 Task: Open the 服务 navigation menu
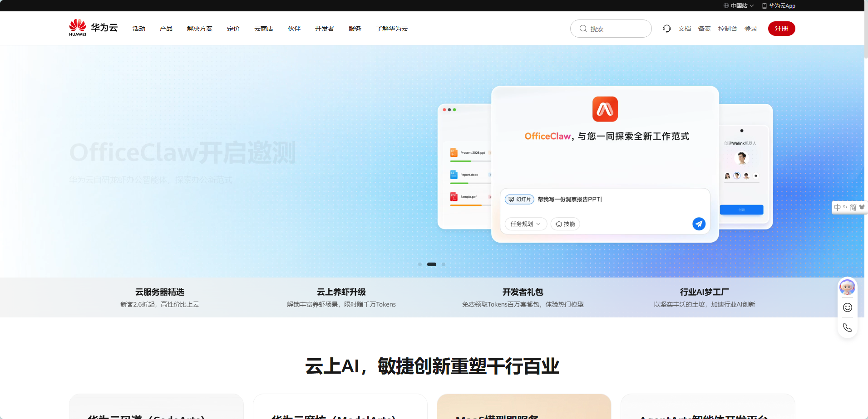pos(355,29)
